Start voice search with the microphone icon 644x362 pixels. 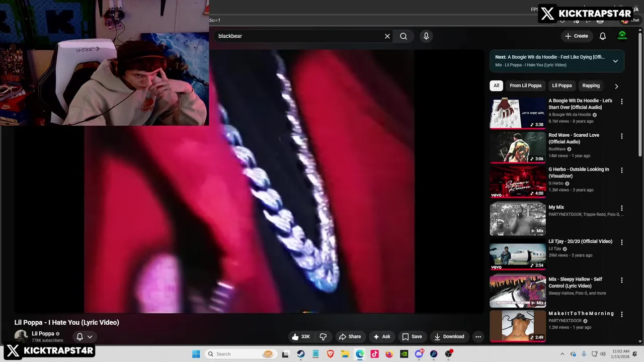pos(426,36)
